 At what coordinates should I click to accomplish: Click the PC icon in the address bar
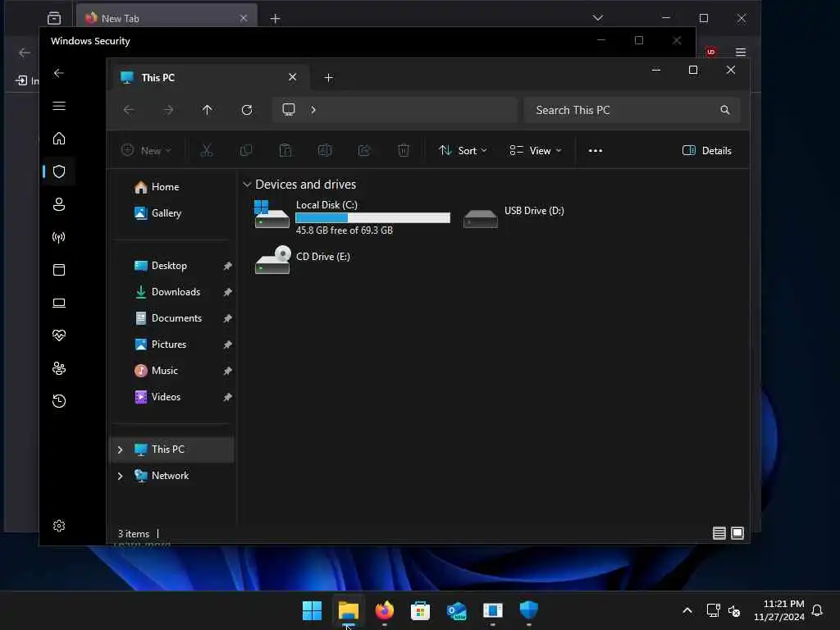pyautogui.click(x=289, y=110)
